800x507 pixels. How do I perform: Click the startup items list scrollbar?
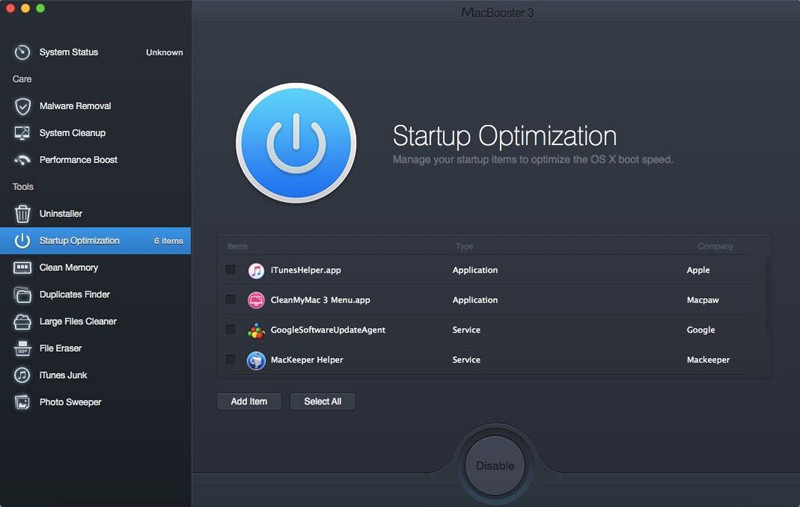(x=767, y=295)
